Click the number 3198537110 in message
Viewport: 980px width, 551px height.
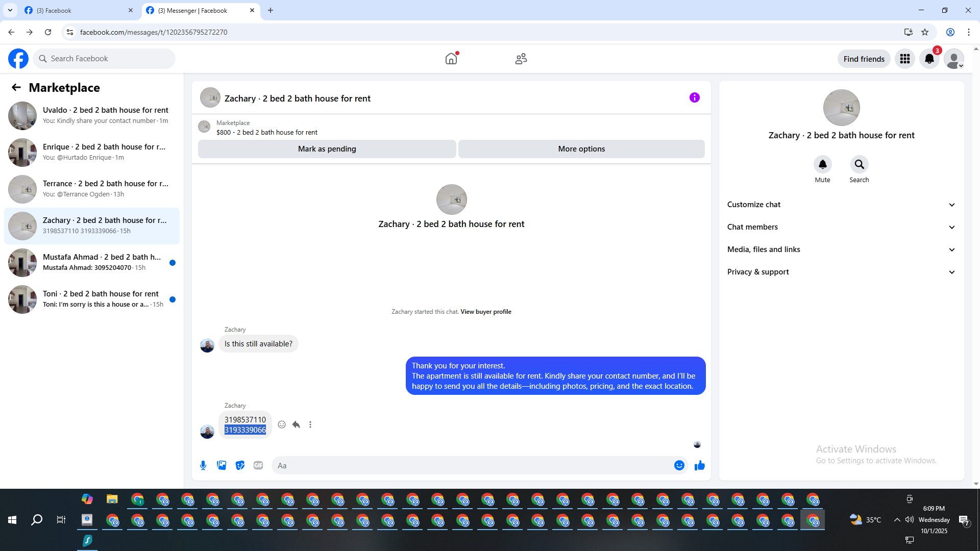(x=245, y=420)
